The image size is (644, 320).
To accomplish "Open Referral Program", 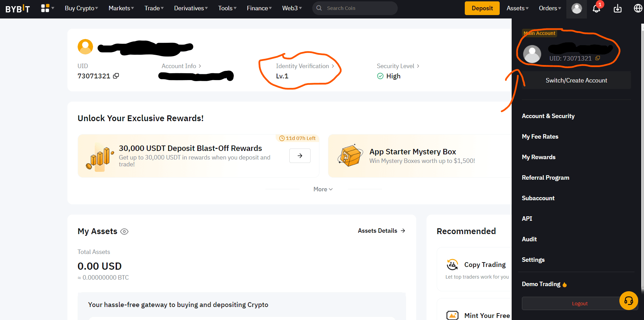I will [x=546, y=178].
